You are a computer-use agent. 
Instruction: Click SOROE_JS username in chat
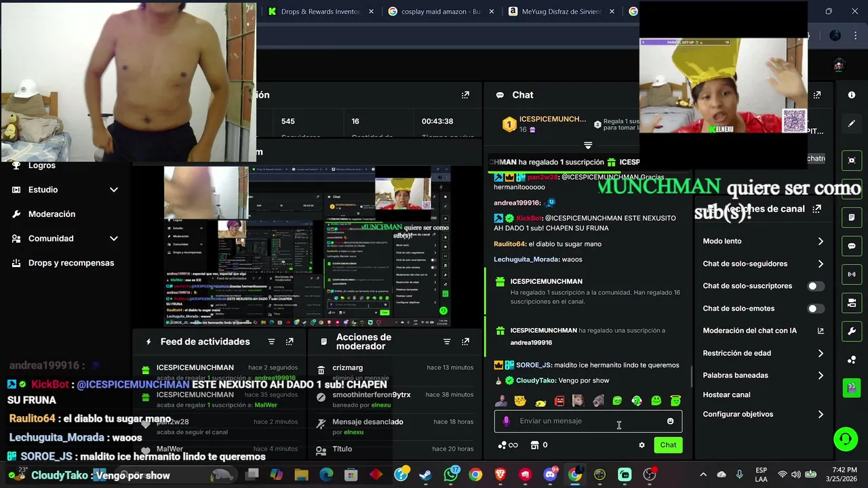pyautogui.click(x=534, y=365)
